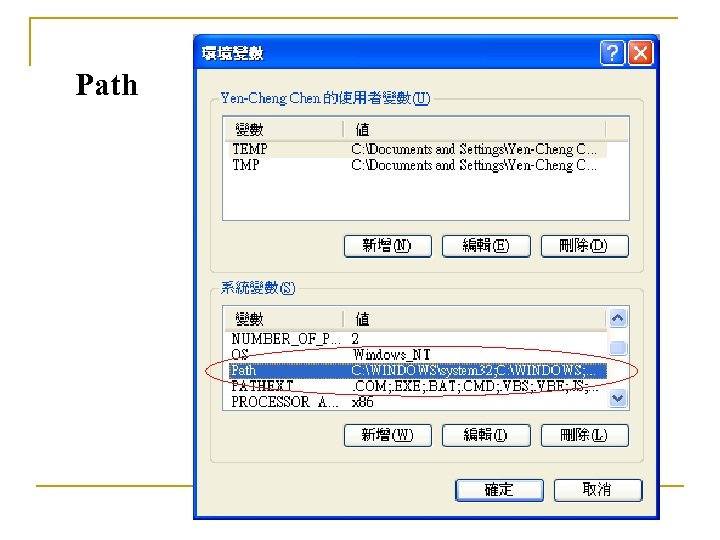
Task: Click 刪除(D) button for user variables
Action: tap(585, 246)
